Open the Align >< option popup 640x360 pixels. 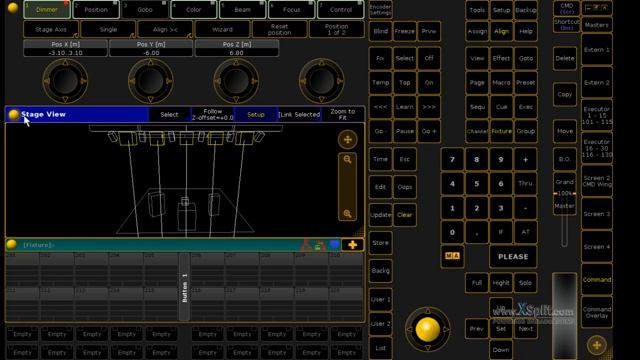[x=165, y=29]
